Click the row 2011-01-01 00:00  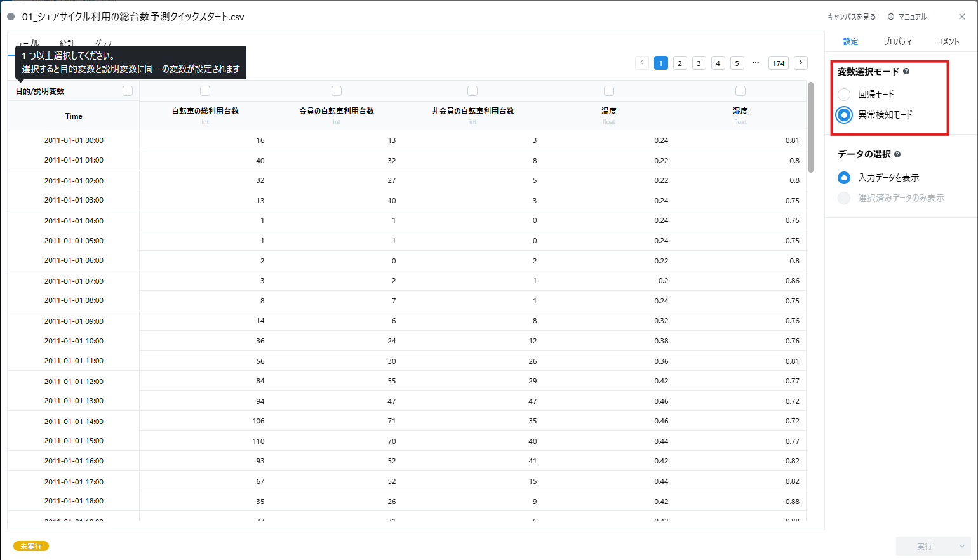407,140
